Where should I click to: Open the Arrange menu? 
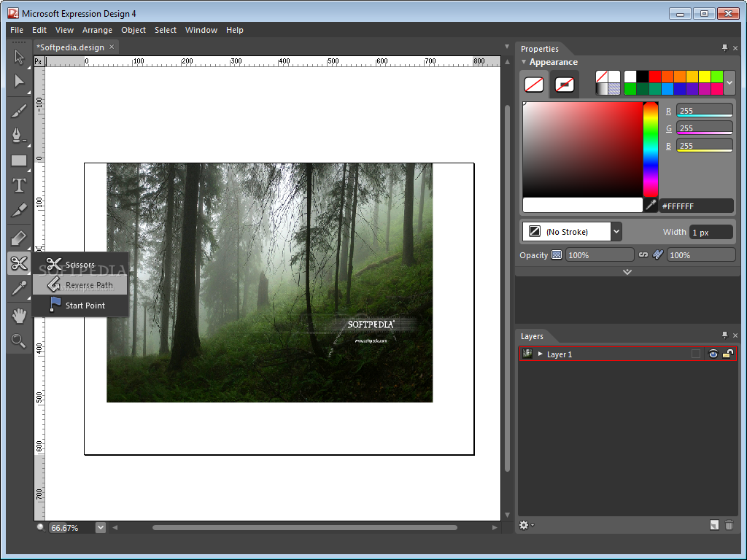click(x=97, y=30)
